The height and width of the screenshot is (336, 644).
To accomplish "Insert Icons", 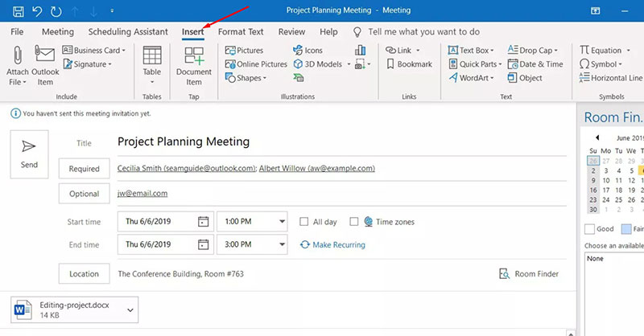I will click(308, 50).
